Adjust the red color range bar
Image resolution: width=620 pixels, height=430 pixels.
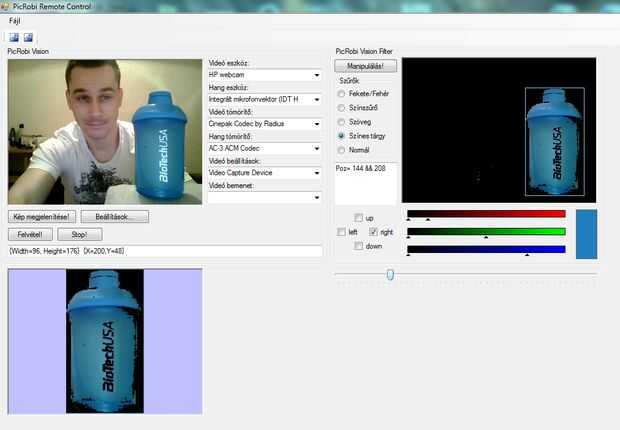(486, 214)
